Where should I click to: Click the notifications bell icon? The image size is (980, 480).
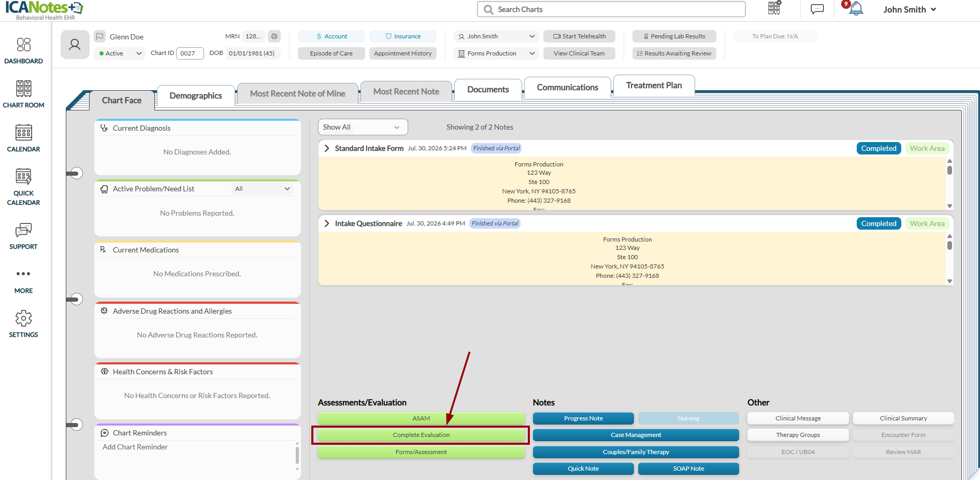tap(856, 9)
